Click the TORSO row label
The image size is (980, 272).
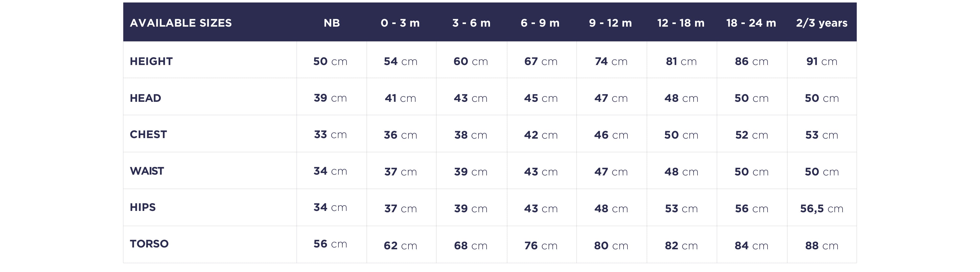(x=149, y=244)
